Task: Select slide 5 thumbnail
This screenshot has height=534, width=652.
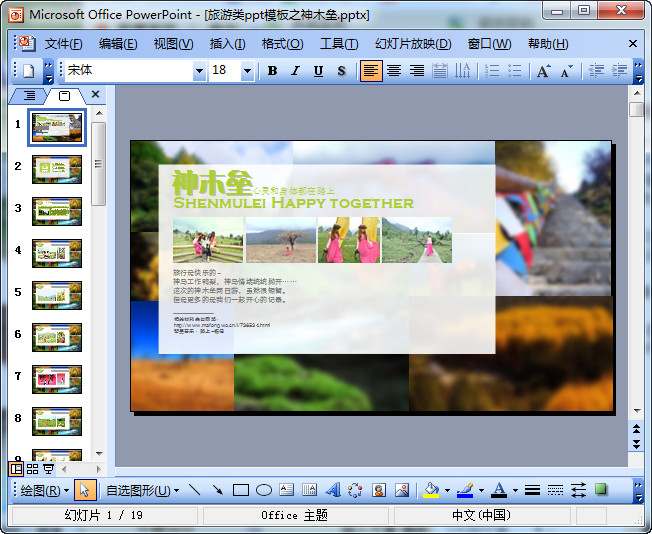Action: tap(57, 295)
